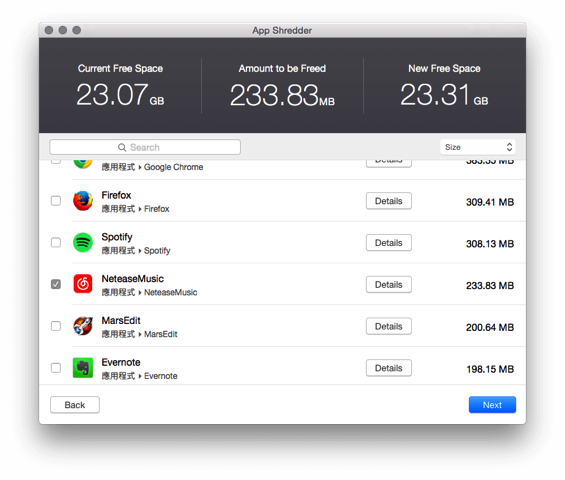Click the NeteaseMusic app icon
This screenshot has width=565, height=480.
(x=83, y=284)
